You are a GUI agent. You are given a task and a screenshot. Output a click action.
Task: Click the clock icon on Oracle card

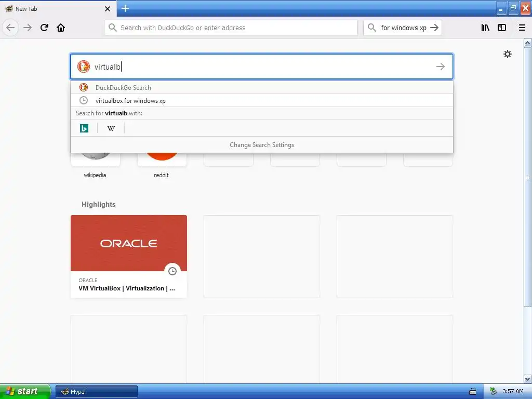click(x=172, y=271)
